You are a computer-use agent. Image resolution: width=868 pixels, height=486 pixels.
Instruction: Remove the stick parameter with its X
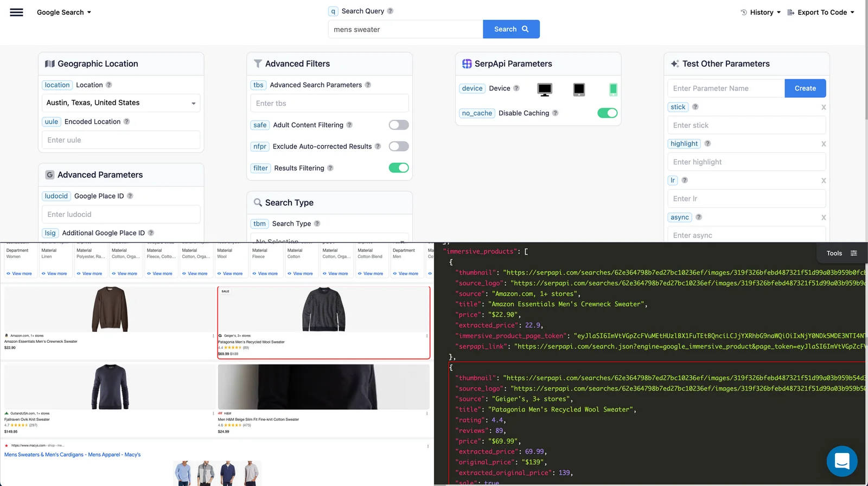pyautogui.click(x=824, y=107)
